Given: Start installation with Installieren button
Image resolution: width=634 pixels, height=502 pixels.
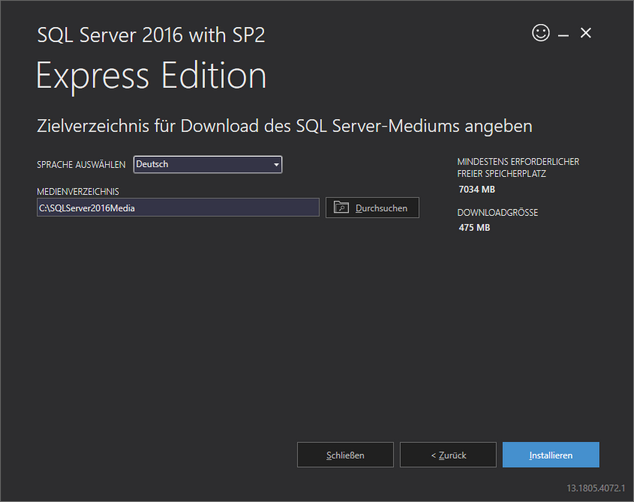Looking at the screenshot, I should [x=551, y=455].
